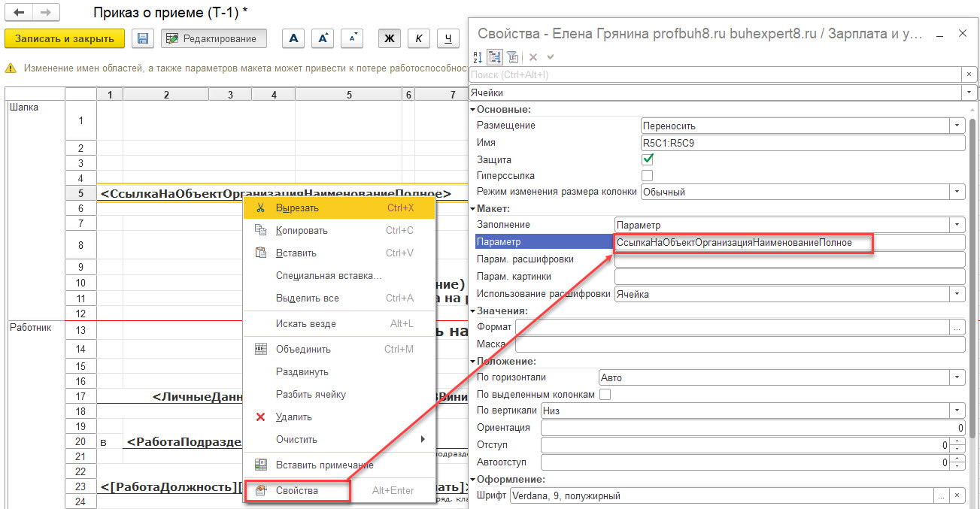Select Копировать from the context menu

[301, 230]
